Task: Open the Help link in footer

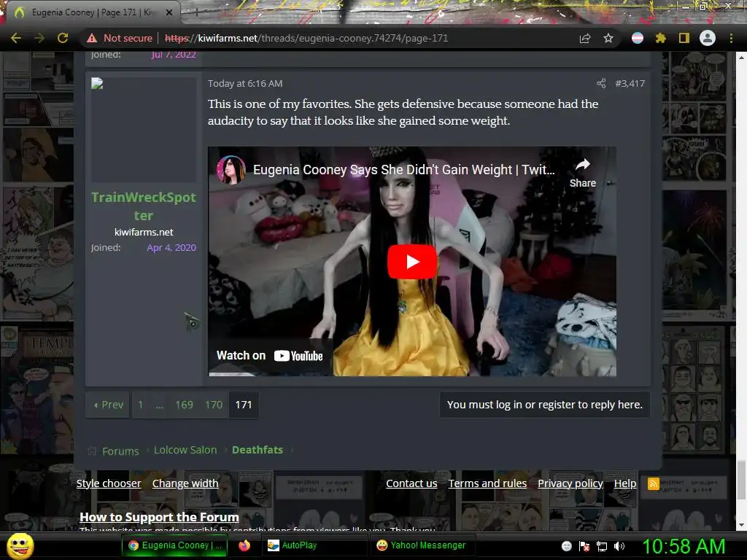Action: 625,483
